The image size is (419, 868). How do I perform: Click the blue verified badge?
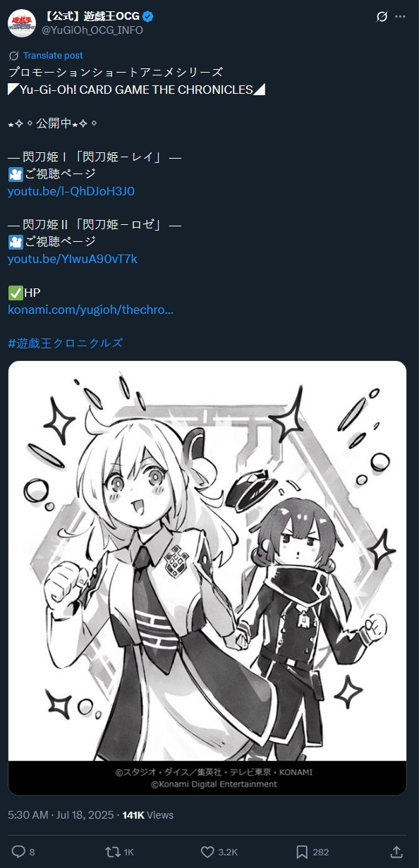[x=150, y=17]
